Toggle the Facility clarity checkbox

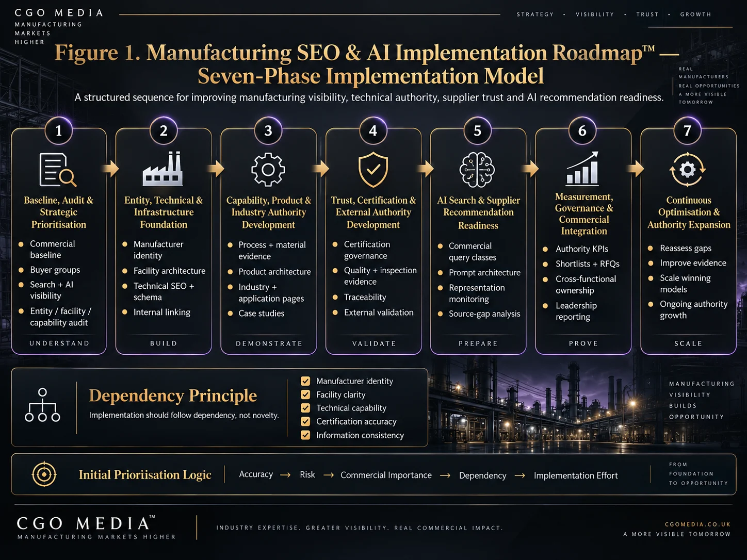pyautogui.click(x=305, y=394)
